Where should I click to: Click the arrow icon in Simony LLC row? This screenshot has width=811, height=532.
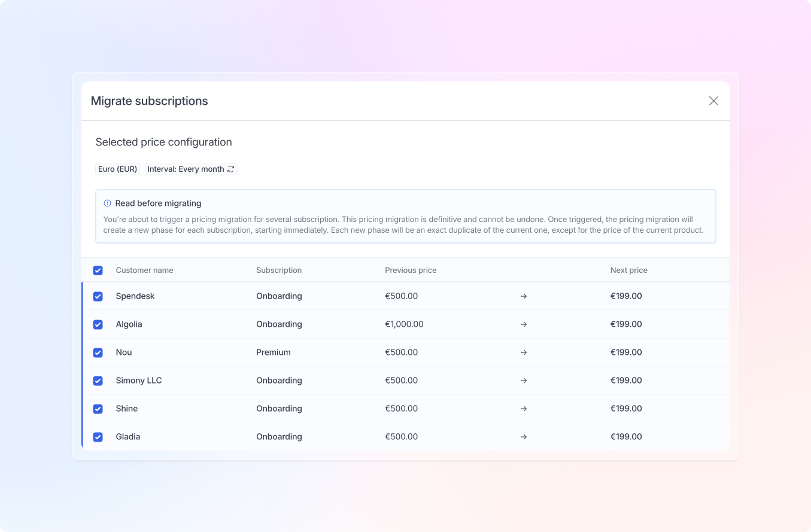(x=524, y=381)
